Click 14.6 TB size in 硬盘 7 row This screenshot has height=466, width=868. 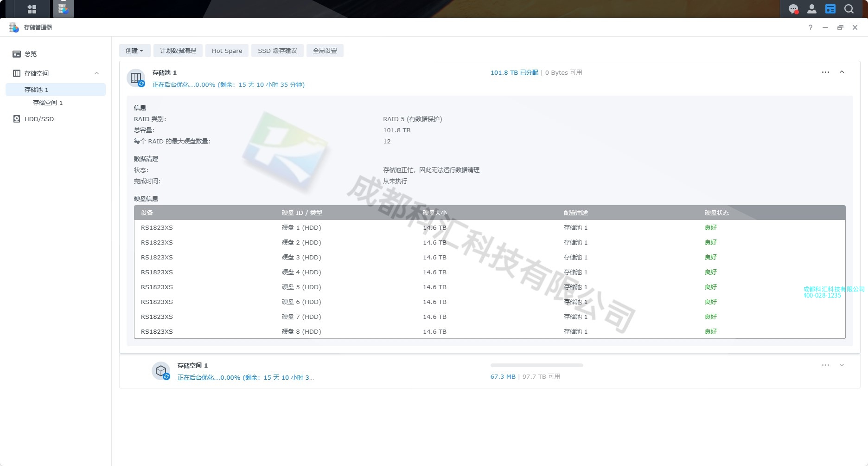pos(434,317)
